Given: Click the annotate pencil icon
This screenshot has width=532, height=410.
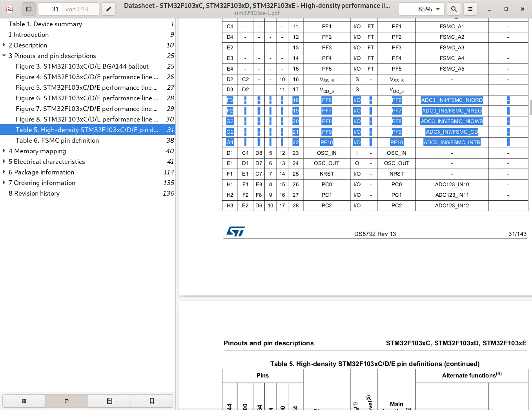Looking at the screenshot, I should (109, 9).
